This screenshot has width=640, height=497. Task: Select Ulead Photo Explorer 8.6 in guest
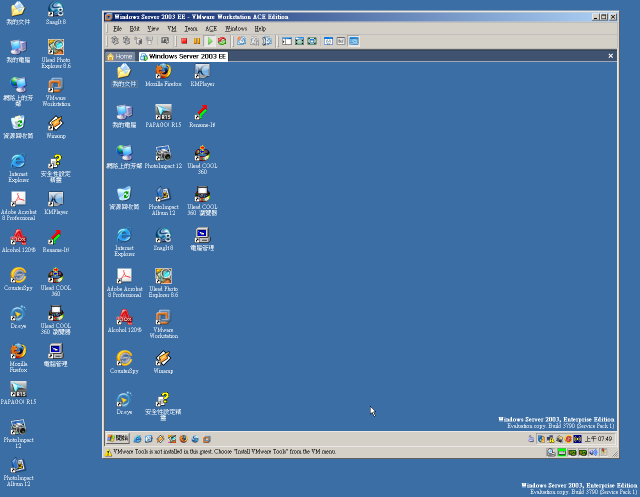pyautogui.click(x=163, y=283)
